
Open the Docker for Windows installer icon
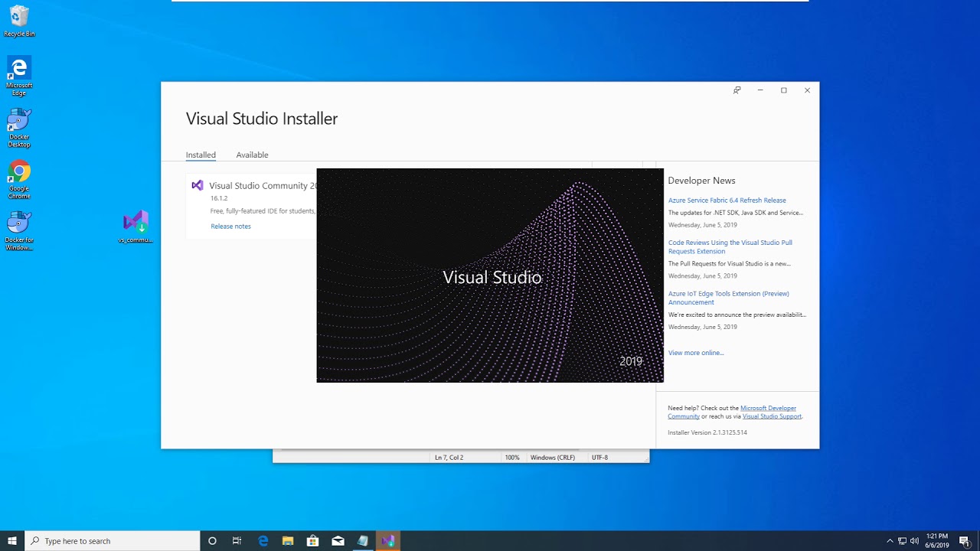19,232
